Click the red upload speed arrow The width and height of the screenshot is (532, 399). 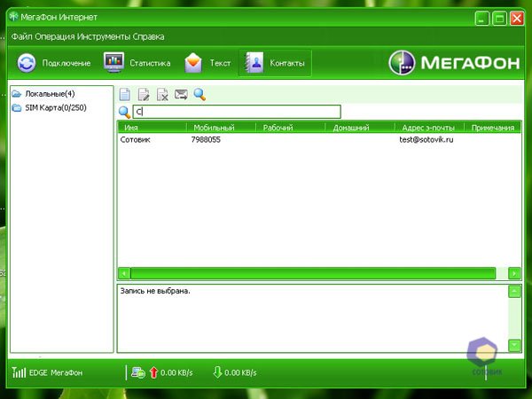pyautogui.click(x=153, y=372)
